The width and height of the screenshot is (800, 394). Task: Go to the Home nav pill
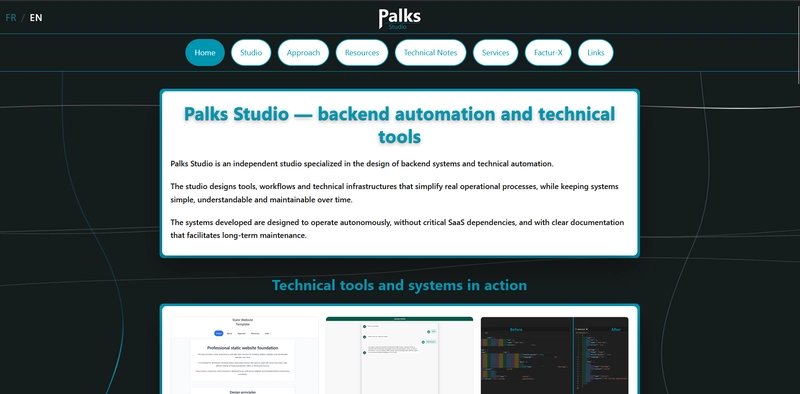click(x=205, y=53)
